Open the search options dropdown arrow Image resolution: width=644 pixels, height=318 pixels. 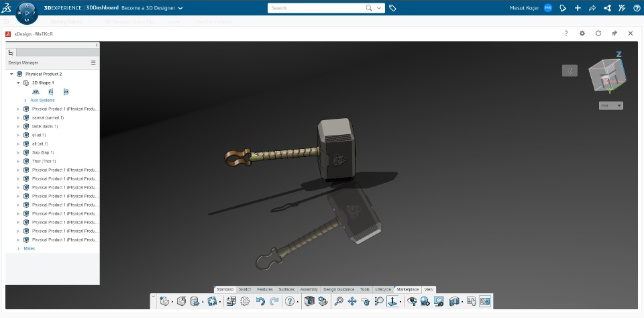pos(379,8)
